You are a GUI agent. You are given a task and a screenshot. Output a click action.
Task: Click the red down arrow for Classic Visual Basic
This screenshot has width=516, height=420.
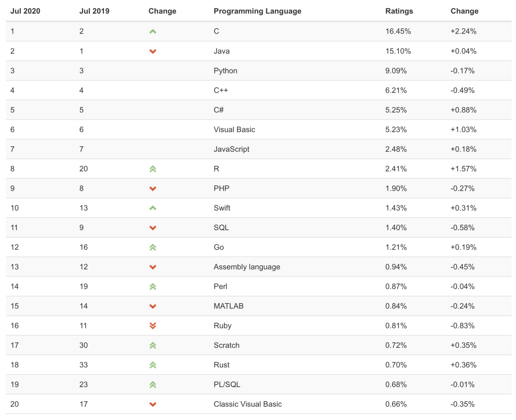pyautogui.click(x=153, y=404)
